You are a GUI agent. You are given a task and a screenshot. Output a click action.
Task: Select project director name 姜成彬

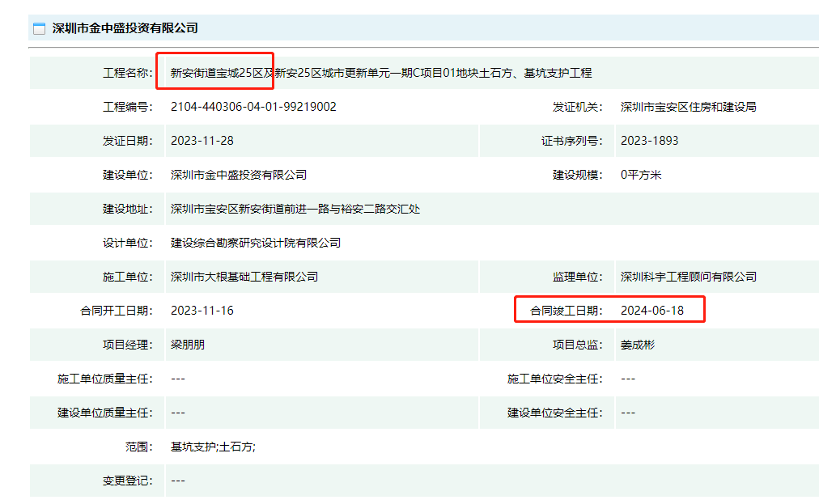point(637,345)
